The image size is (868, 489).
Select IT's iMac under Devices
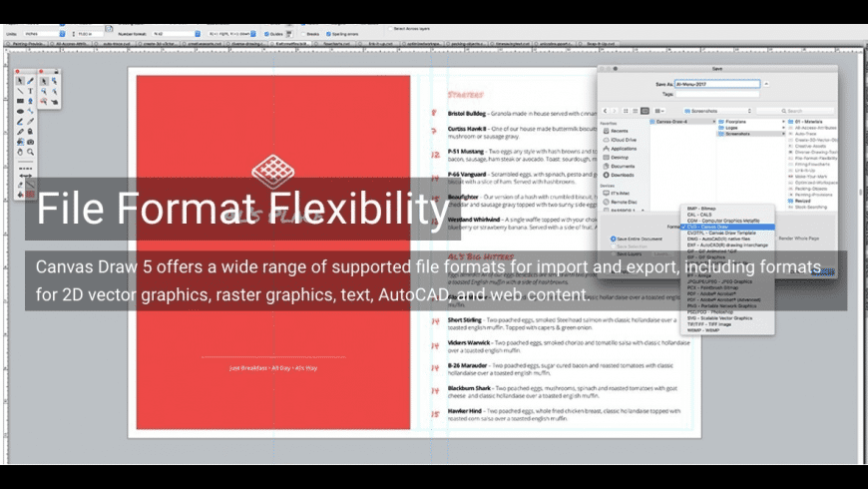pyautogui.click(x=617, y=194)
